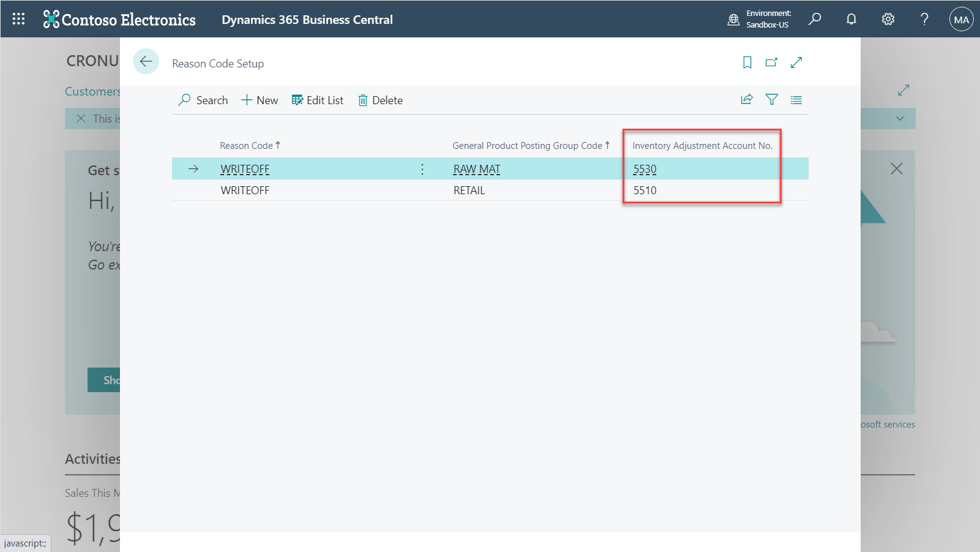Switch list view layout options
The image size is (980, 552).
pos(796,100)
